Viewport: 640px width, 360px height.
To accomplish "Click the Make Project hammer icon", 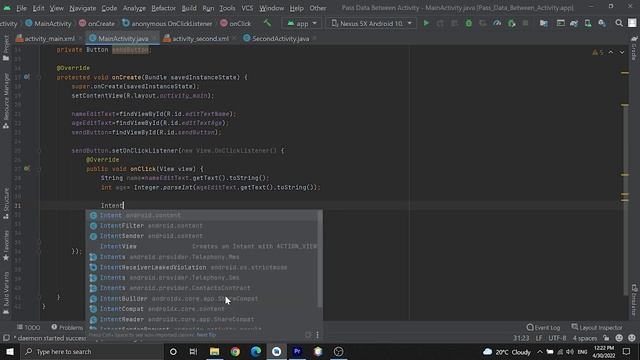I will pyautogui.click(x=267, y=23).
